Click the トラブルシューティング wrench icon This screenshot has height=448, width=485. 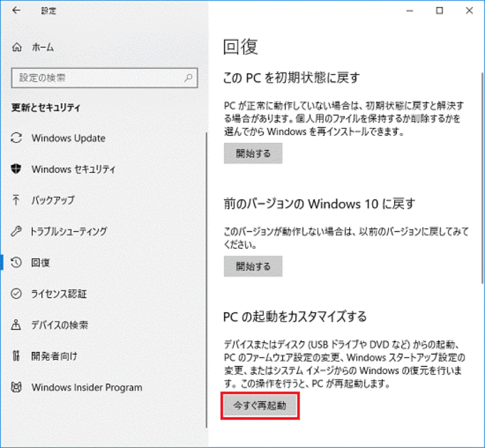pyautogui.click(x=16, y=231)
